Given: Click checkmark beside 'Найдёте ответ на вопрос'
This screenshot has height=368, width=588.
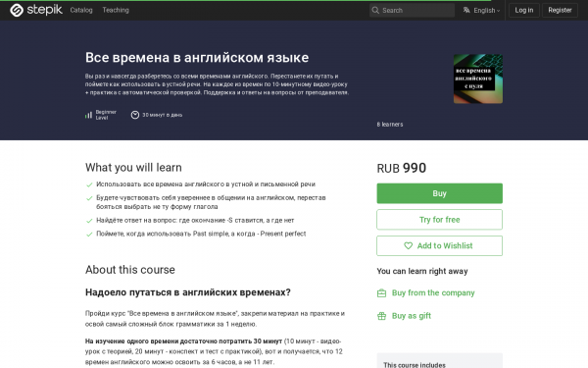Looking at the screenshot, I should [89, 221].
